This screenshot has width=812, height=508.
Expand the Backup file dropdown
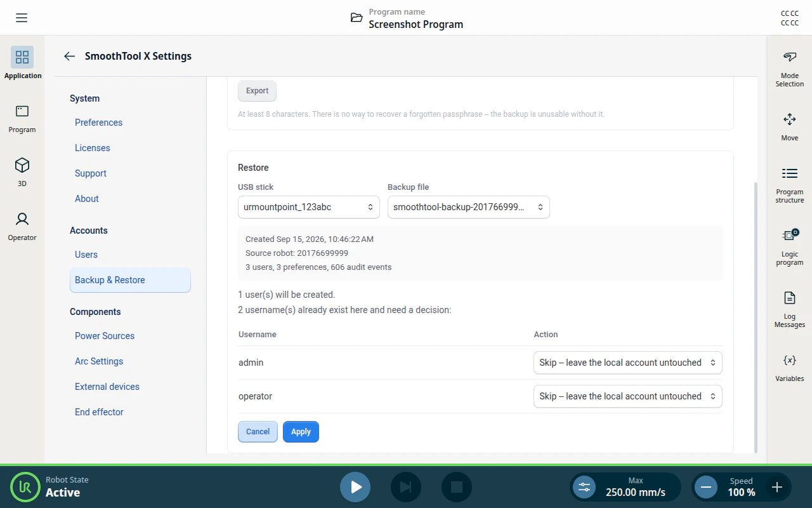pos(469,207)
